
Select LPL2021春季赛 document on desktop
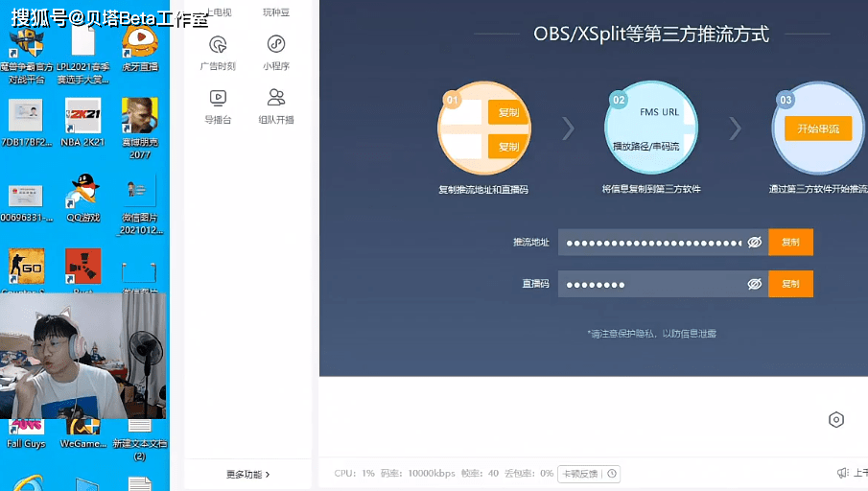click(x=83, y=56)
